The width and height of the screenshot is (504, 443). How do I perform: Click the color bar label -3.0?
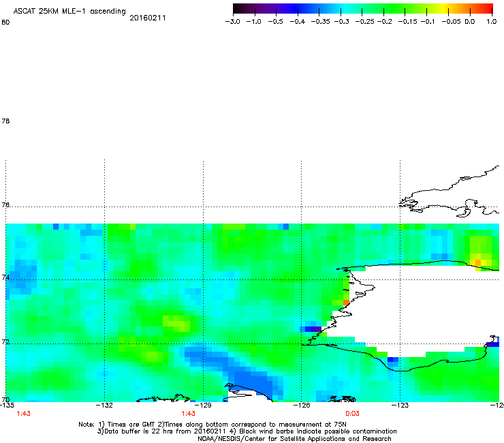(232, 22)
